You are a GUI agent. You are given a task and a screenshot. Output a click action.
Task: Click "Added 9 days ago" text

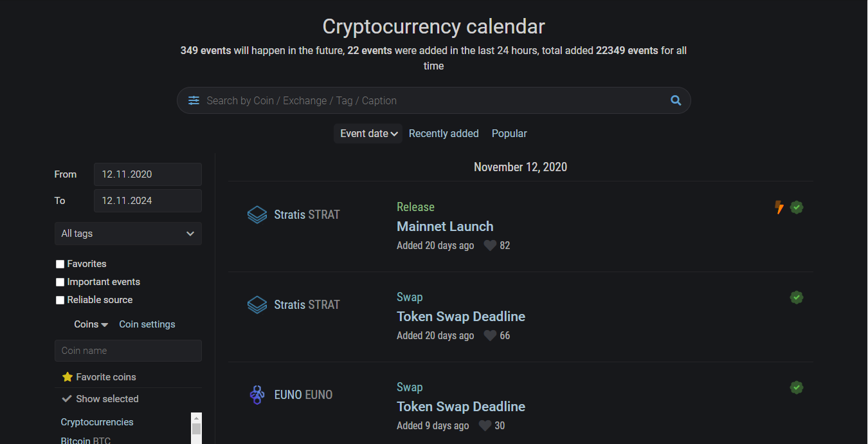pyautogui.click(x=433, y=426)
